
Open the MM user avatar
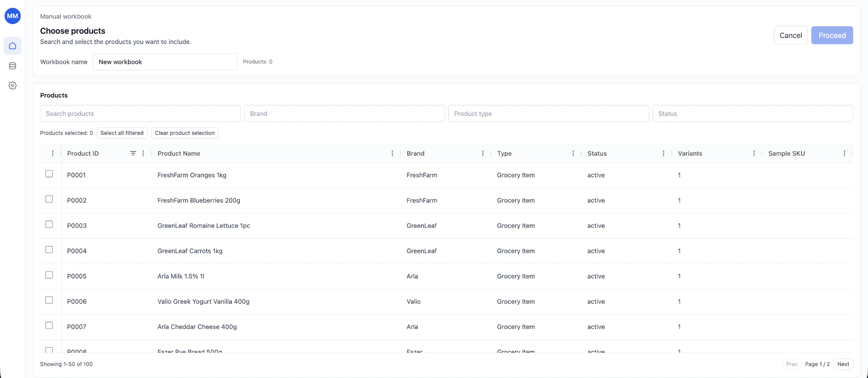13,16
